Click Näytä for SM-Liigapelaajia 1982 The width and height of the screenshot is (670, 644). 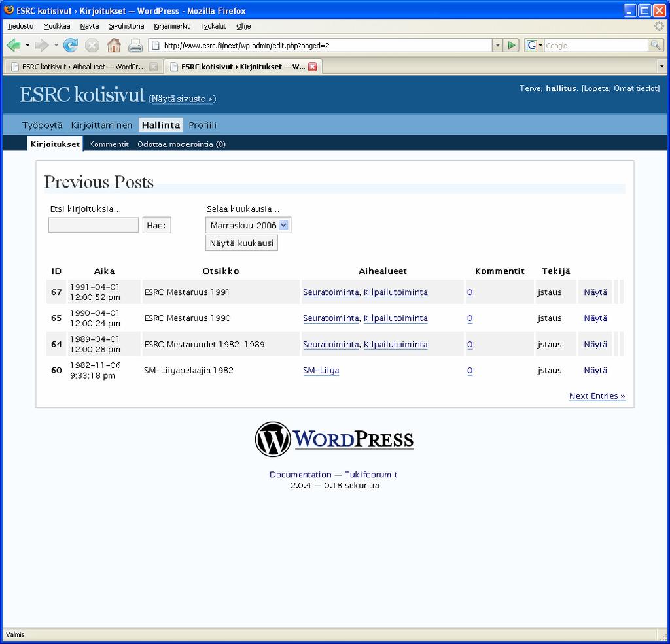point(595,370)
